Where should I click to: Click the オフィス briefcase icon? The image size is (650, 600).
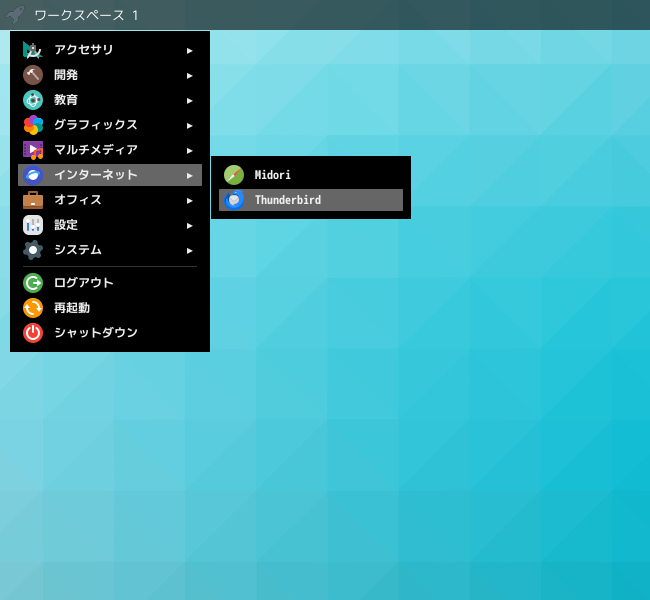tap(33, 200)
